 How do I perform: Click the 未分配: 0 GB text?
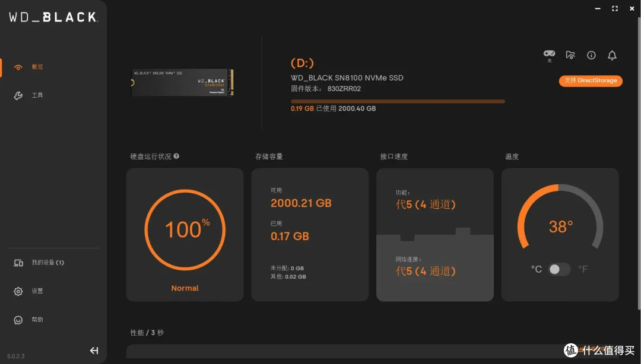(287, 269)
